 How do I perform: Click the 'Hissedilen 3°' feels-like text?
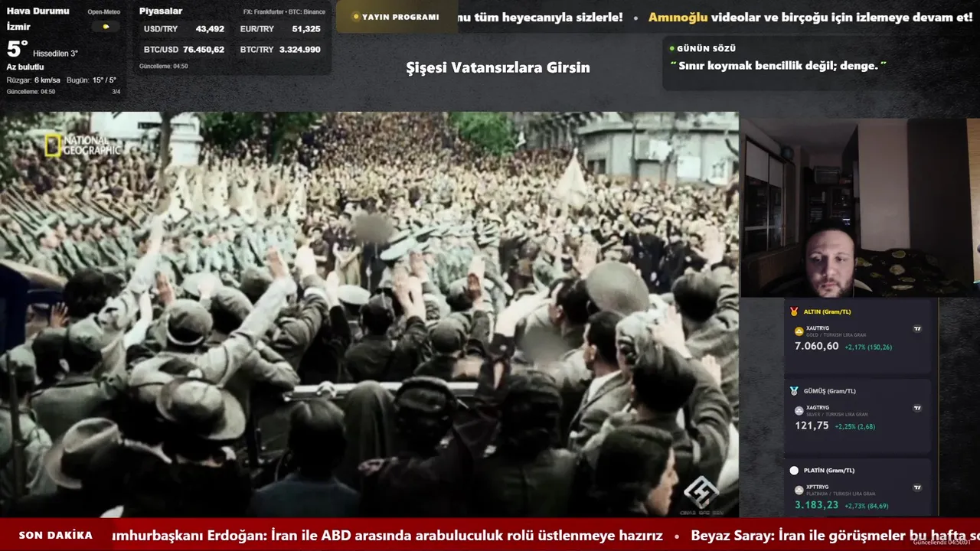55,54
